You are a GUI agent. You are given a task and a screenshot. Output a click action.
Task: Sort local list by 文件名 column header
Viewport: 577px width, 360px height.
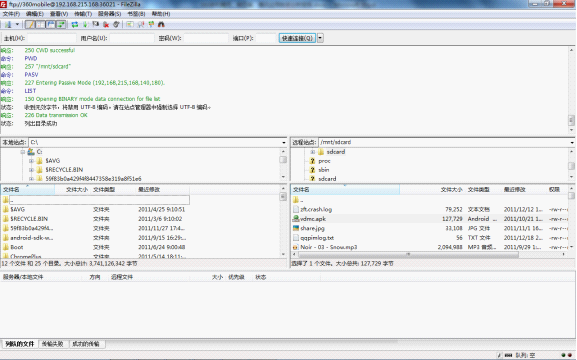click(28, 190)
